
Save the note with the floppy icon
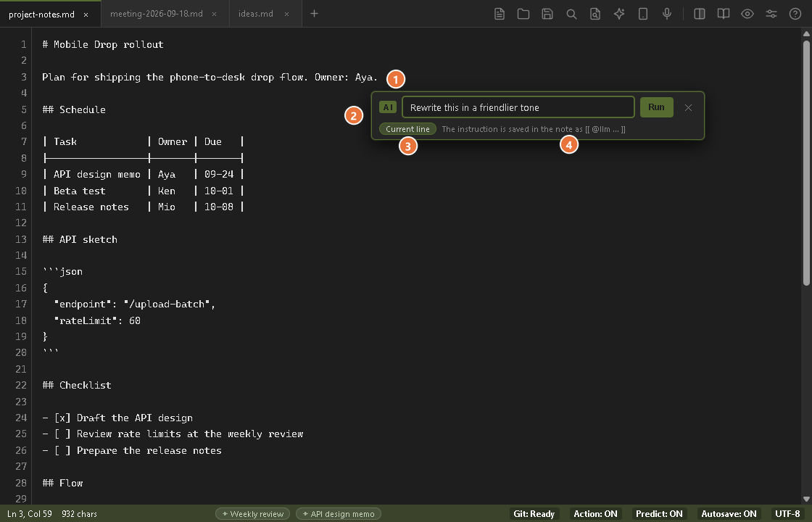(547, 14)
